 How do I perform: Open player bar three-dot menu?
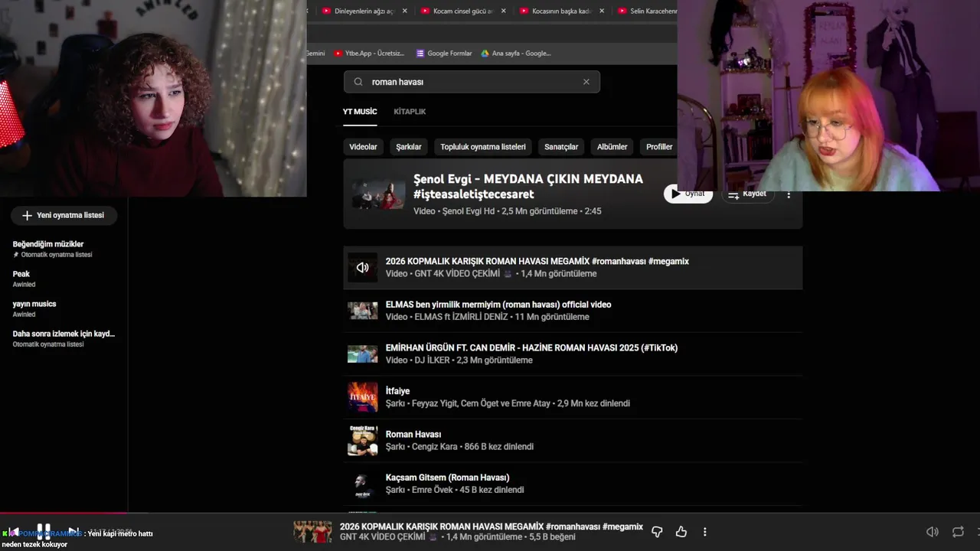coord(705,532)
